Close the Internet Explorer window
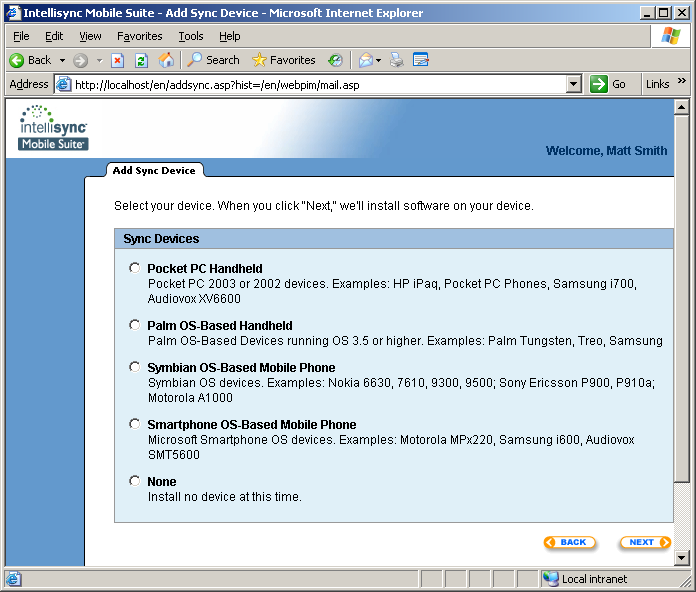 (x=681, y=13)
